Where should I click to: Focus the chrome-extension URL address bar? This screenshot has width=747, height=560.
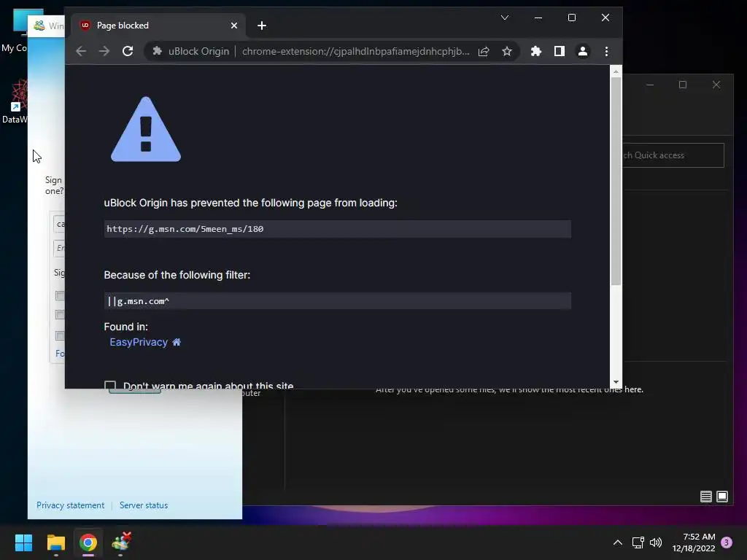tap(355, 51)
